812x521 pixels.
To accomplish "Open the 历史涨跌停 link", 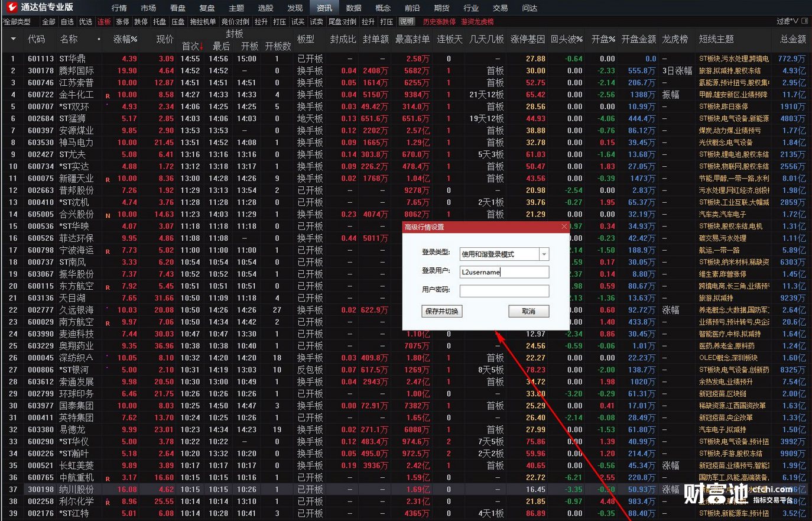I will (x=439, y=22).
